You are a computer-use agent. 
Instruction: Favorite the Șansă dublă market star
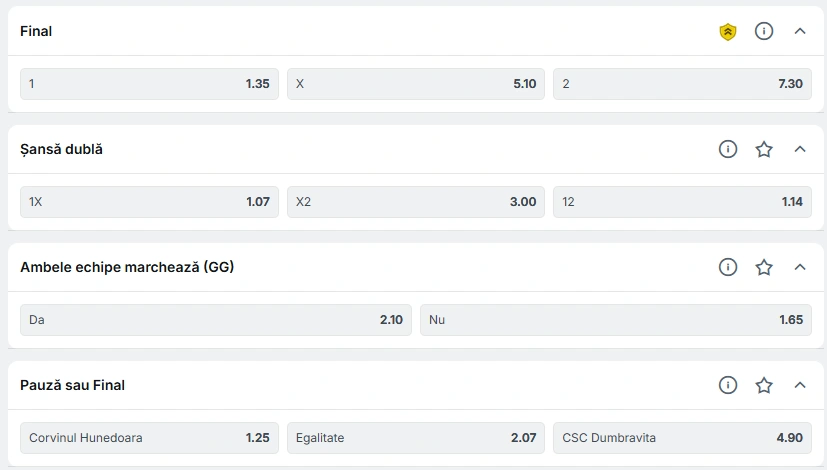pos(764,149)
